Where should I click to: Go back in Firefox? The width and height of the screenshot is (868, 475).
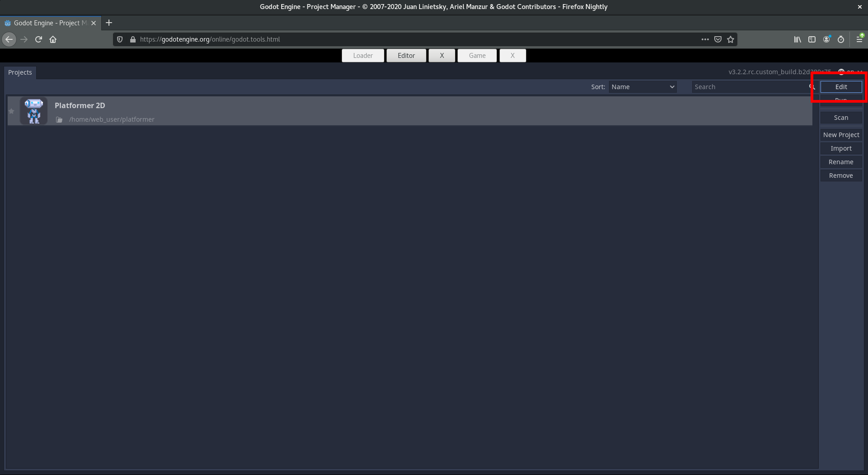pyautogui.click(x=9, y=39)
